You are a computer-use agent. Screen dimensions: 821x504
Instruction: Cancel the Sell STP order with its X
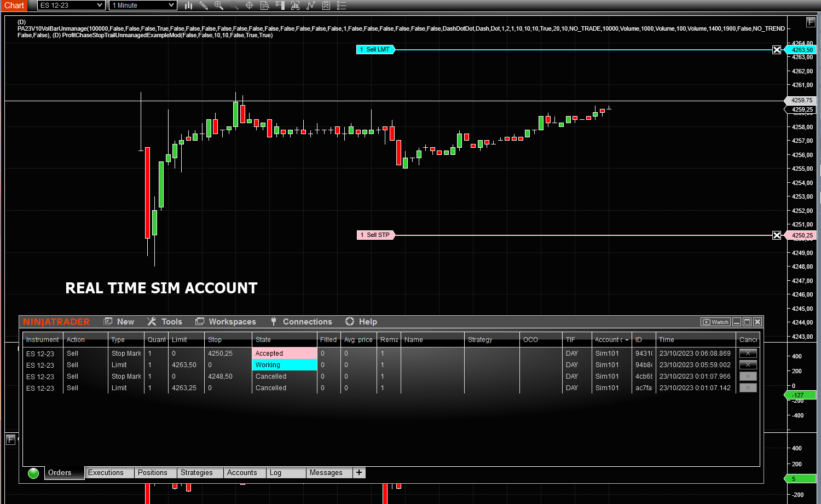tap(777, 235)
